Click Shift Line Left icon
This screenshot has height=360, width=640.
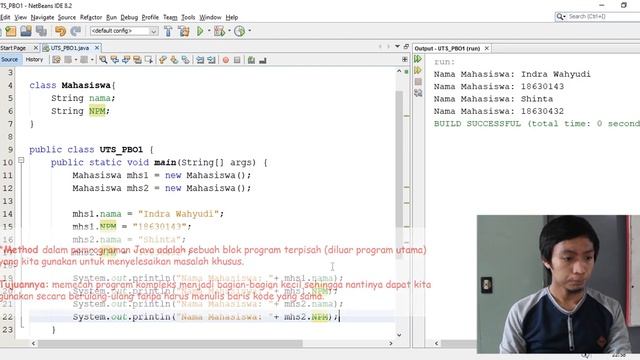pos(200,60)
